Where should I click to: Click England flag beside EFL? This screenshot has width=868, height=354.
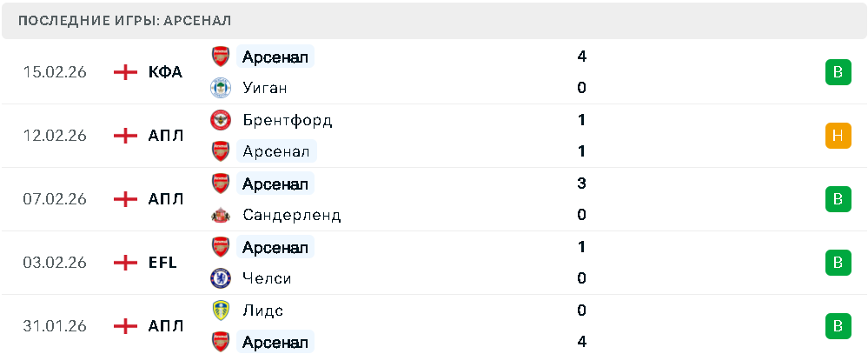click(x=126, y=263)
